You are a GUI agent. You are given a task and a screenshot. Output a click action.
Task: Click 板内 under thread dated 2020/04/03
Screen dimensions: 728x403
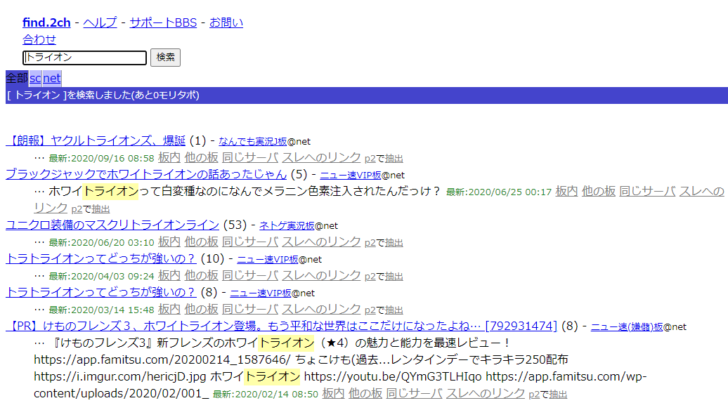[x=169, y=275]
